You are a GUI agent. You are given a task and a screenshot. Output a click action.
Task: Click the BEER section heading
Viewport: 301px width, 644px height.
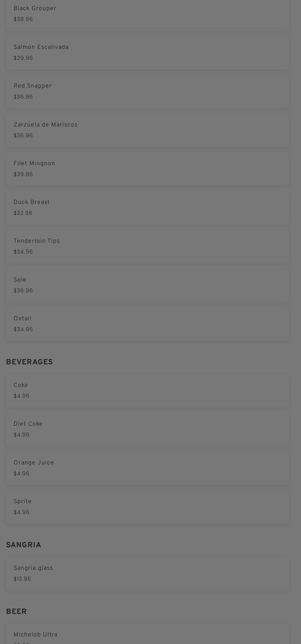point(17,612)
